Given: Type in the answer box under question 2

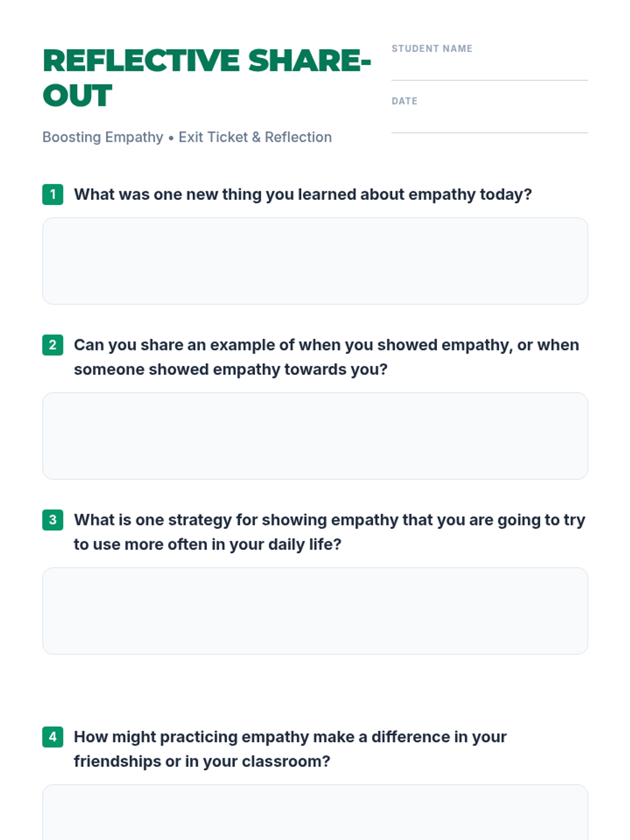Looking at the screenshot, I should 315,436.
